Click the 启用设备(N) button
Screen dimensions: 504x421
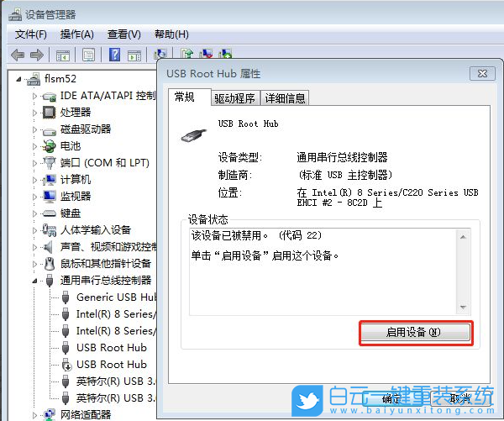[x=416, y=333]
